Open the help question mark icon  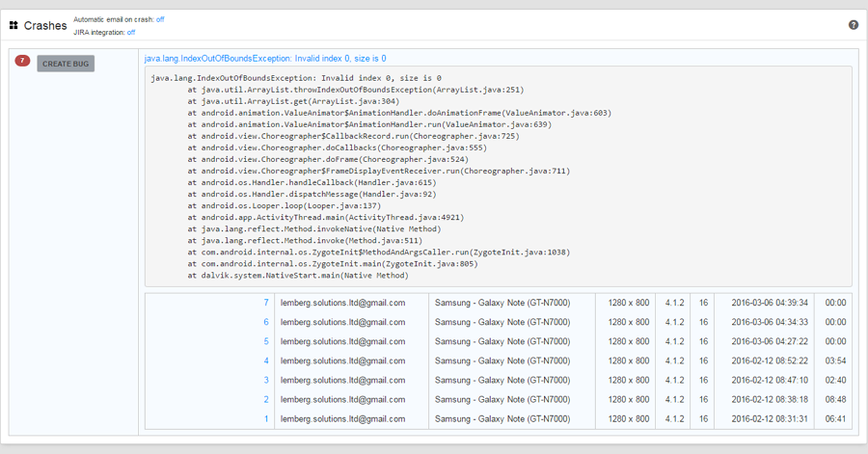tap(854, 25)
